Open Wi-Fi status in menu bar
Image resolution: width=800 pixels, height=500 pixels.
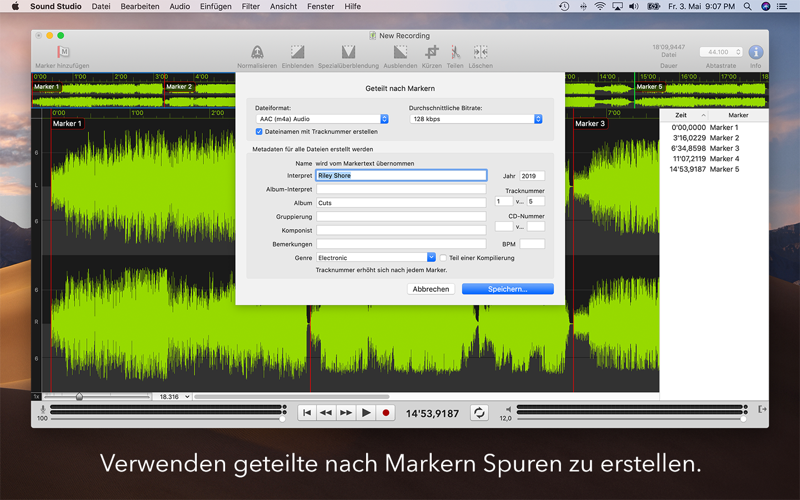[x=600, y=6]
